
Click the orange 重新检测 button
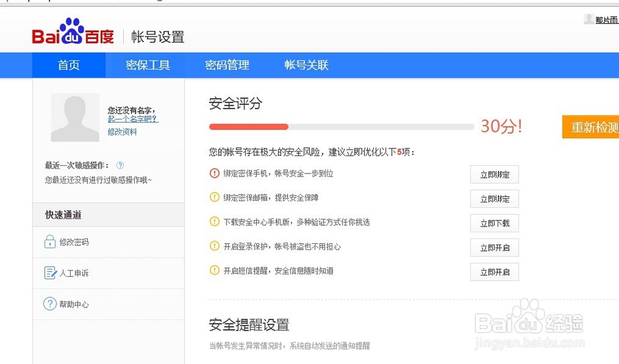pyautogui.click(x=591, y=127)
